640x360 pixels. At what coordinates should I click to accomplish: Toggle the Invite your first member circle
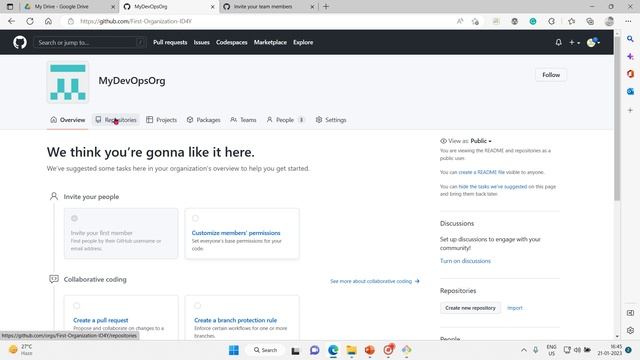pyautogui.click(x=74, y=218)
